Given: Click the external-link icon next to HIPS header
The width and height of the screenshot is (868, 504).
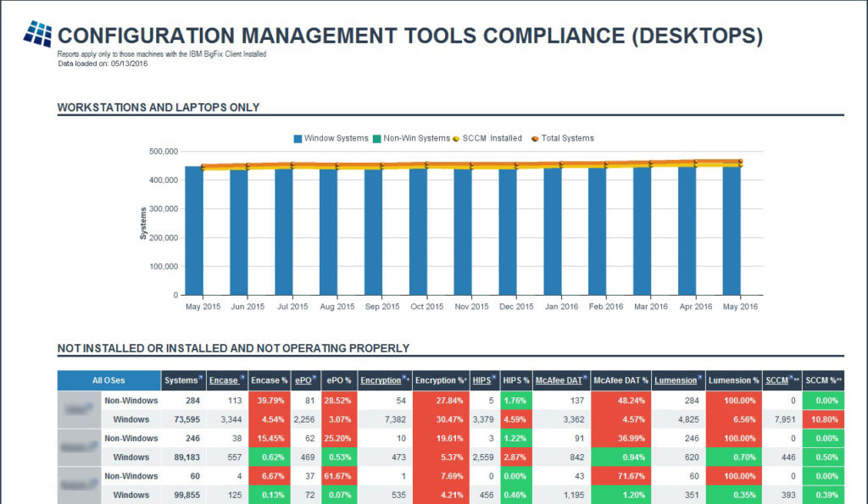Looking at the screenshot, I should pyautogui.click(x=494, y=377).
